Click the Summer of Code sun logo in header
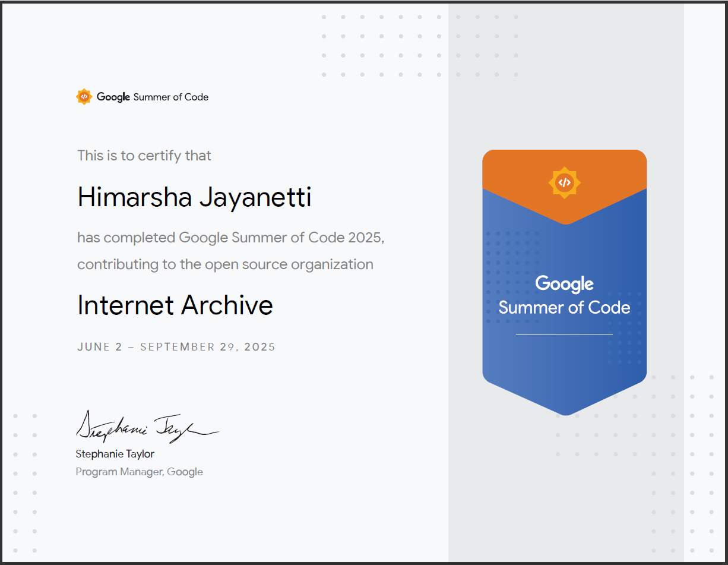 pyautogui.click(x=84, y=97)
